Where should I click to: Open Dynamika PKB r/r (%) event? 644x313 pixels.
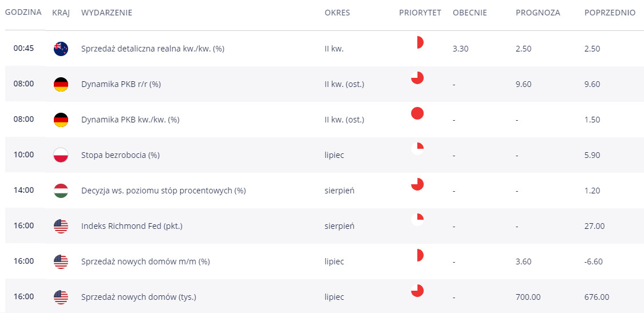pos(121,84)
